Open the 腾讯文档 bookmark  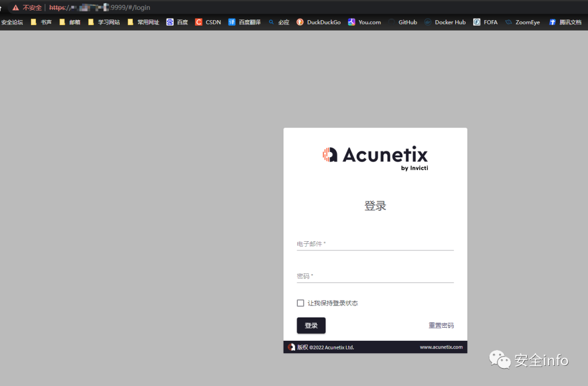pos(565,22)
